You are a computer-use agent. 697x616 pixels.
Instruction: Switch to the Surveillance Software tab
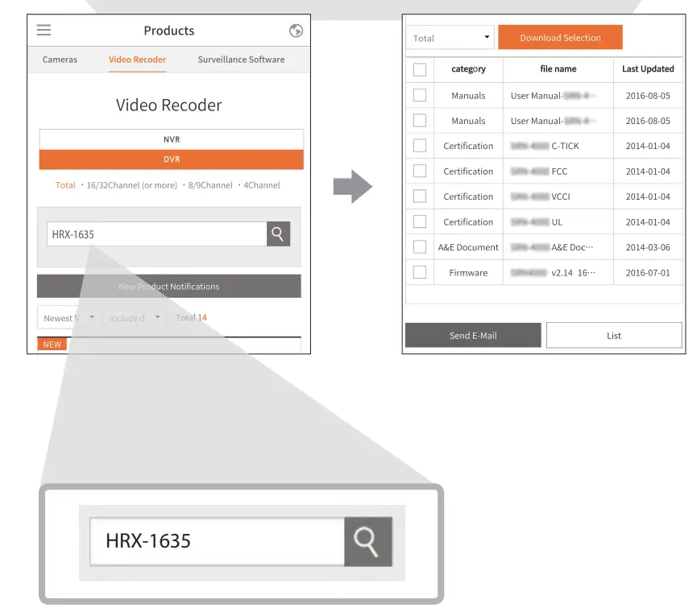(242, 60)
